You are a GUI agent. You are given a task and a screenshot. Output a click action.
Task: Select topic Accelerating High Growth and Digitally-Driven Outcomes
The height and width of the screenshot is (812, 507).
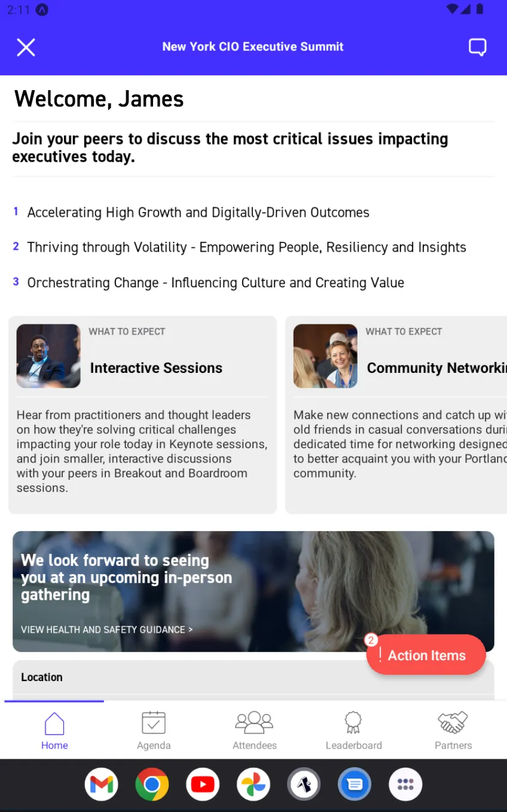(x=198, y=213)
